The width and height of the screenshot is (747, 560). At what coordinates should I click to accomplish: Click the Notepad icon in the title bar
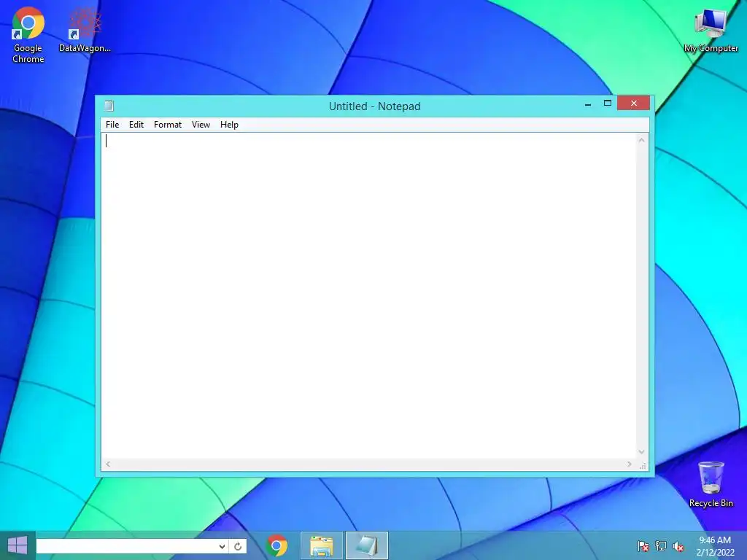109,106
